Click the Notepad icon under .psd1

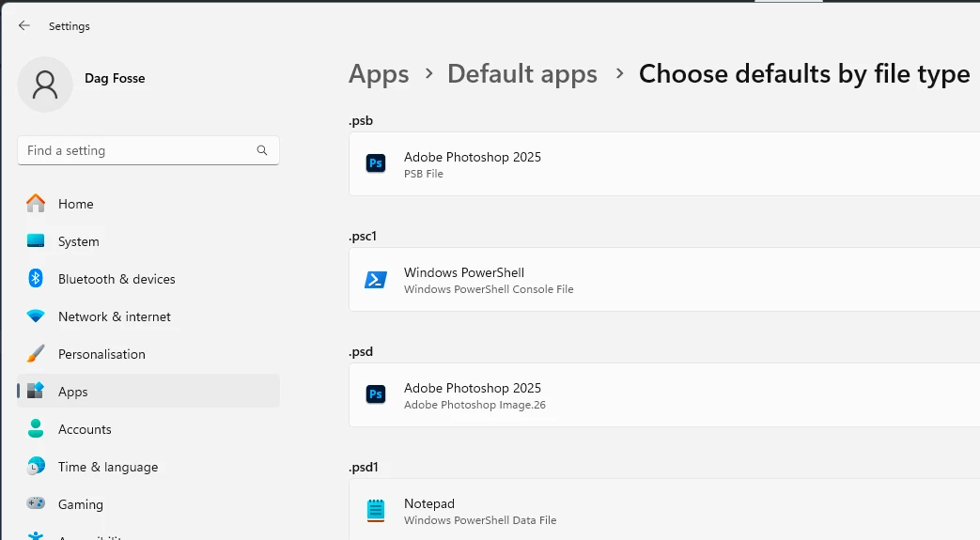click(376, 511)
